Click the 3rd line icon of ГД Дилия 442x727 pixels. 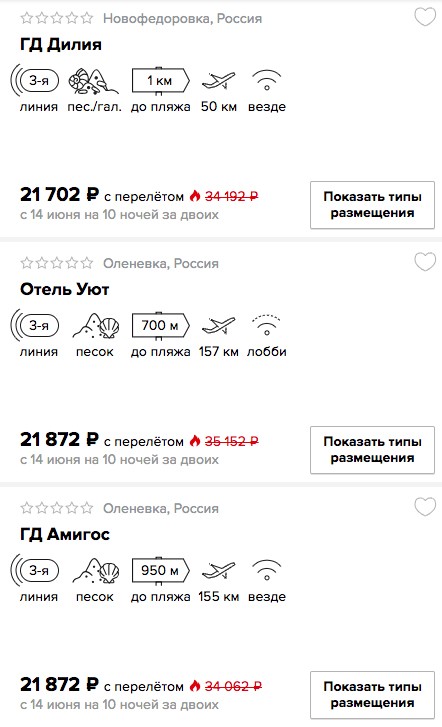point(35,81)
